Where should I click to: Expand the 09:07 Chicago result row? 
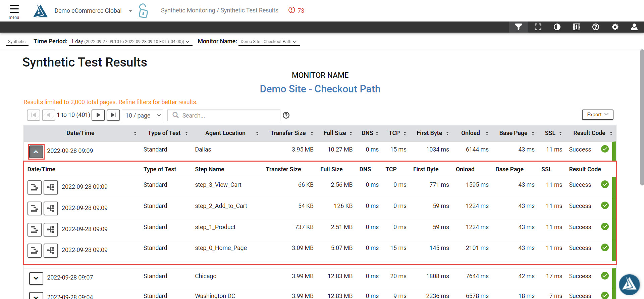(36, 278)
